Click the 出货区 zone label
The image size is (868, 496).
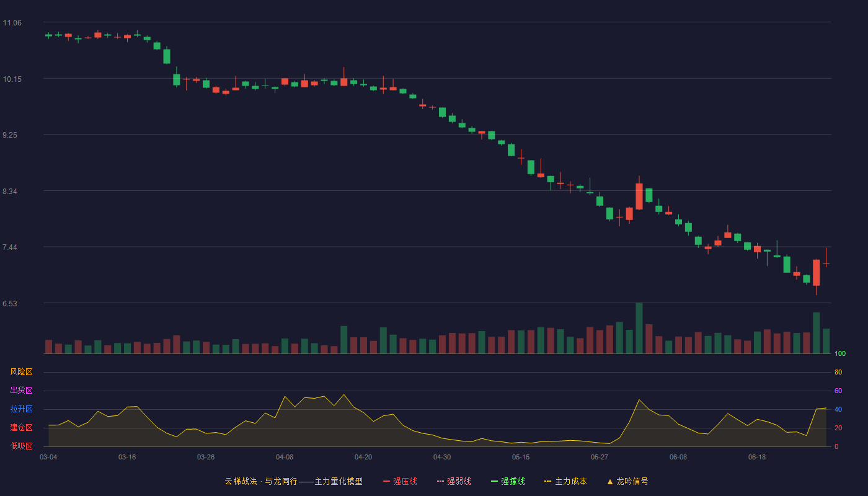(21, 391)
